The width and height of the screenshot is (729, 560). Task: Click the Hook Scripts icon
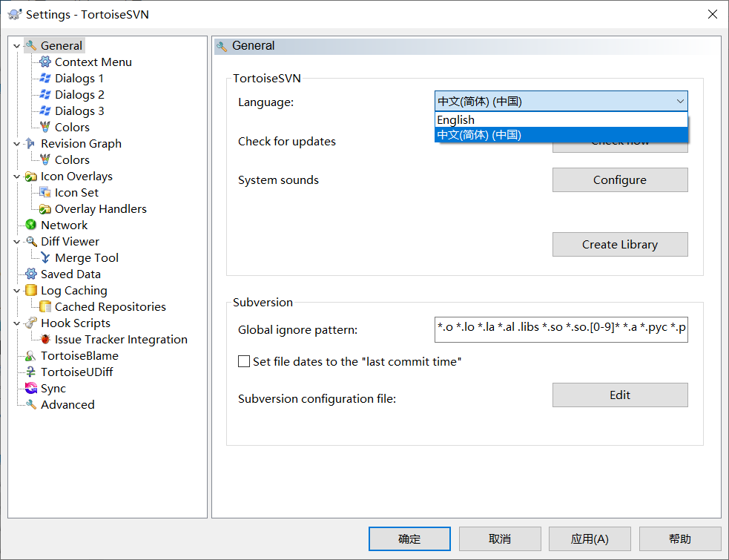(30, 323)
